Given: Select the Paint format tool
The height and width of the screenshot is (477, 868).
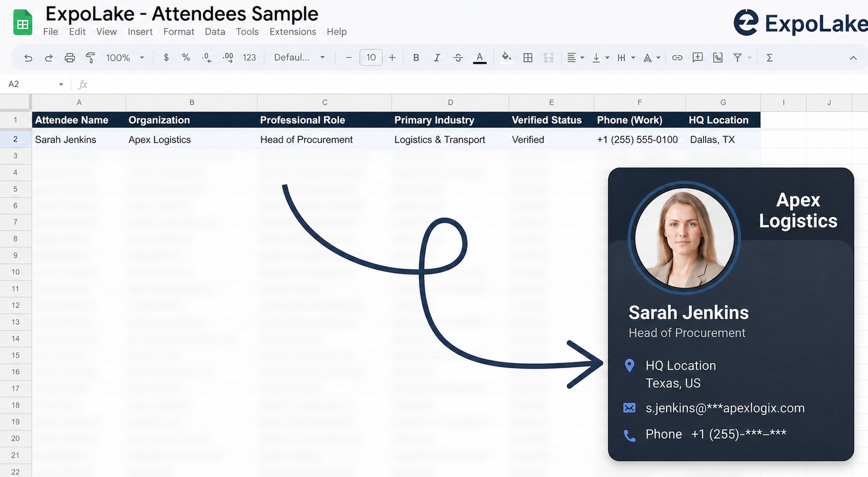Looking at the screenshot, I should coord(90,57).
